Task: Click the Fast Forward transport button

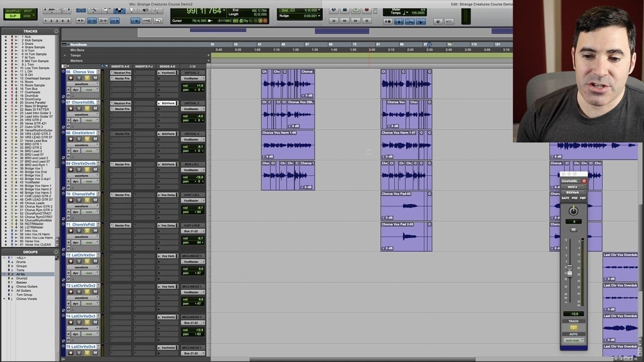Action: pyautogui.click(x=355, y=20)
